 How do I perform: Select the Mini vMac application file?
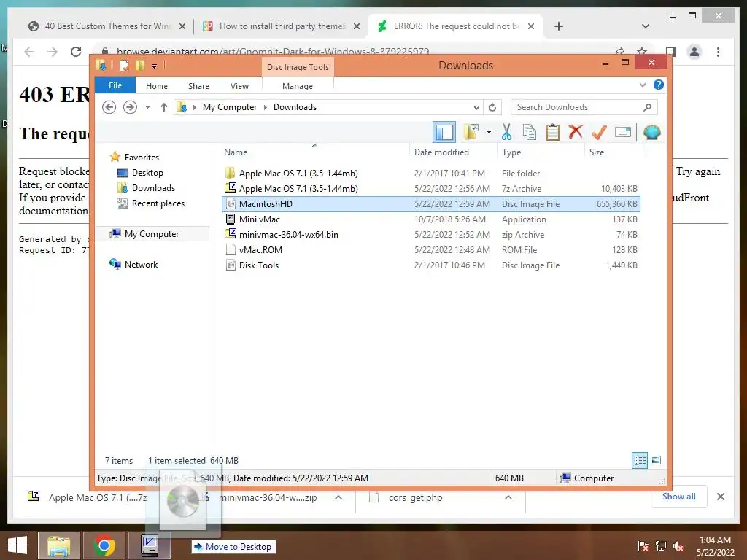[430, 219]
